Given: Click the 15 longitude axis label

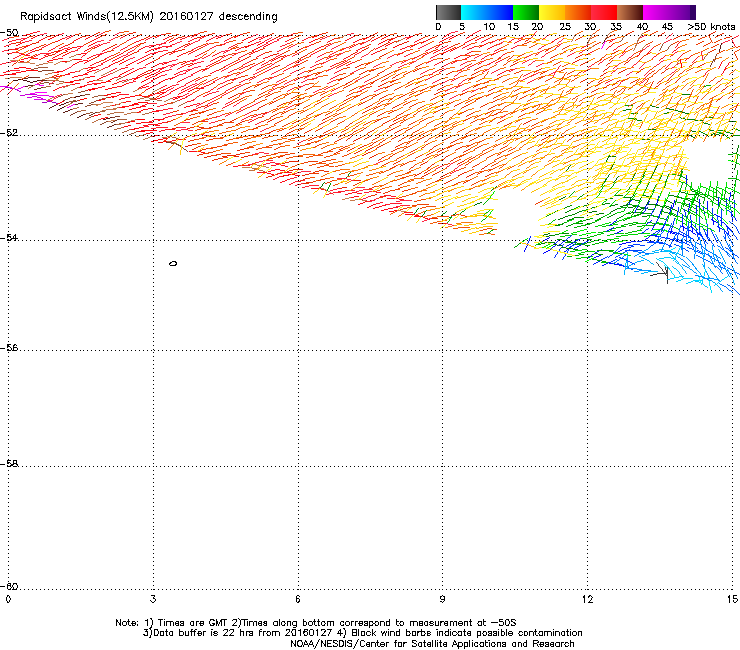Looking at the screenshot, I should 732,599.
